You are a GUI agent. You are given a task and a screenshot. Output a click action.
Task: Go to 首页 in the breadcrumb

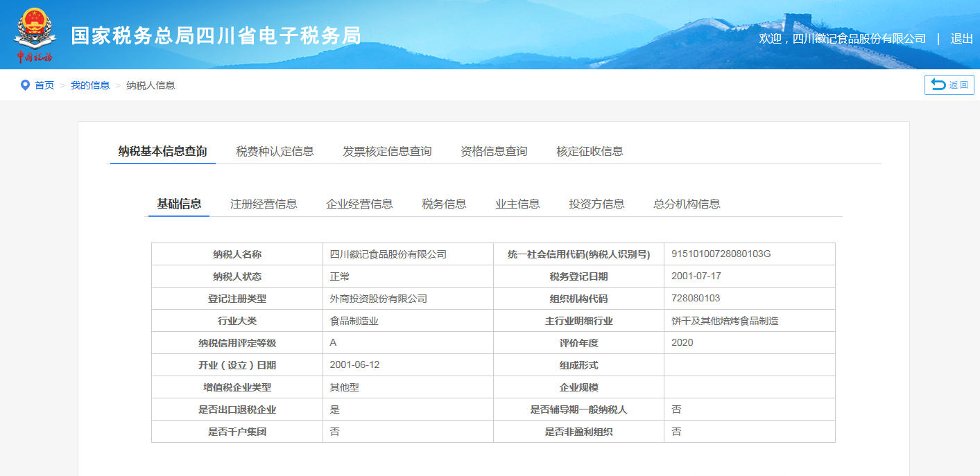[44, 85]
